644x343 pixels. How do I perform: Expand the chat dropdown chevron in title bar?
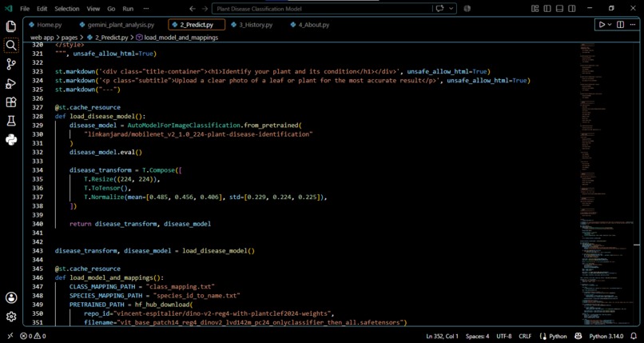click(451, 9)
